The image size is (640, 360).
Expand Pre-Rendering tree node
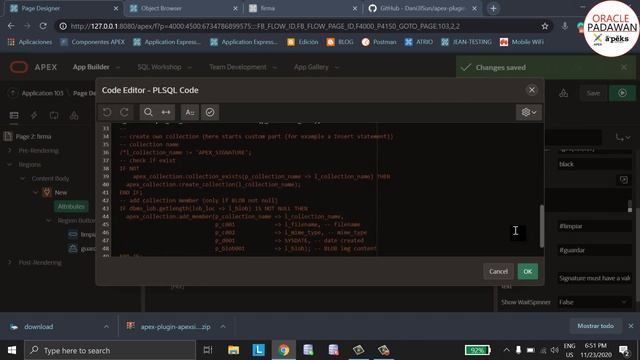(10, 151)
